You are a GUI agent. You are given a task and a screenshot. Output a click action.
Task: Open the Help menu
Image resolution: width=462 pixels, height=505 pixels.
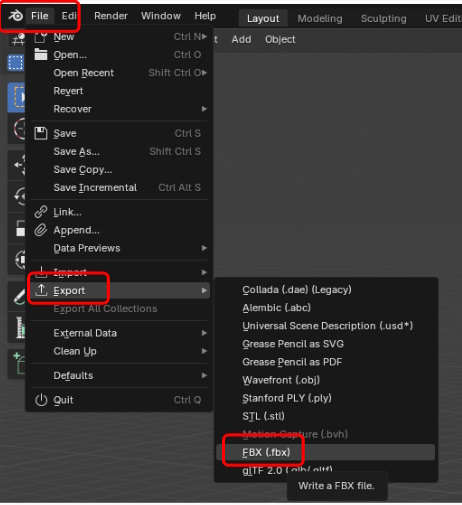click(x=205, y=16)
